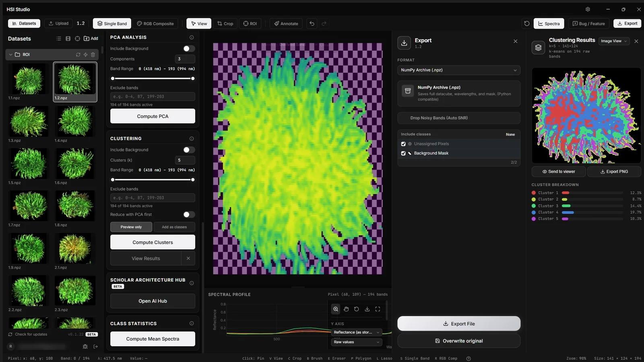
Task: Adjust Clustering band range slider left handle
Action: 113,180
